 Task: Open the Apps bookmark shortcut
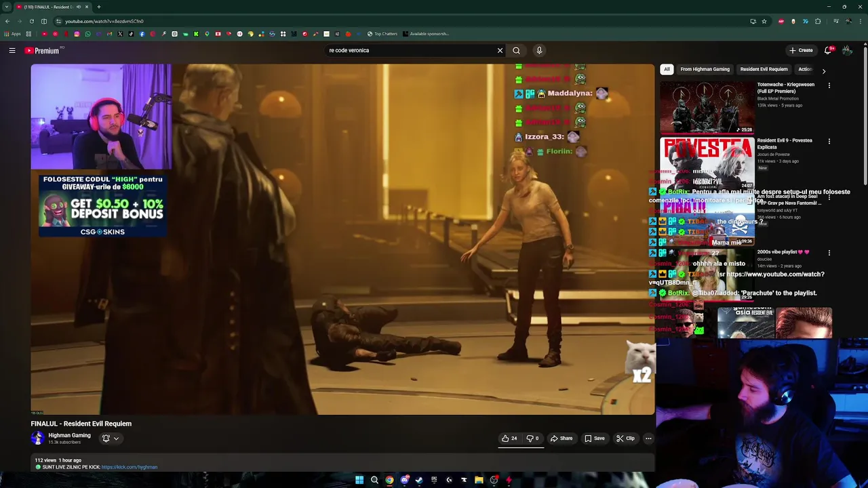tap(12, 34)
